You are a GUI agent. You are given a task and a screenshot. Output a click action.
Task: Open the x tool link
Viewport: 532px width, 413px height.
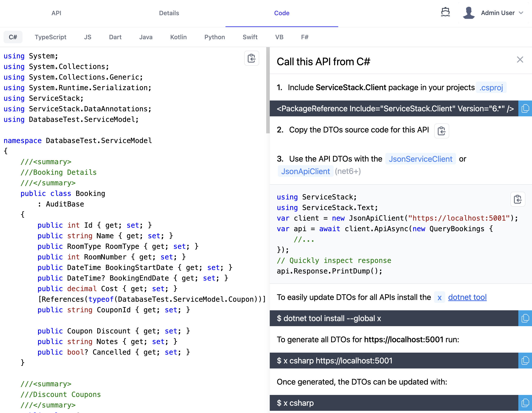pyautogui.click(x=440, y=298)
